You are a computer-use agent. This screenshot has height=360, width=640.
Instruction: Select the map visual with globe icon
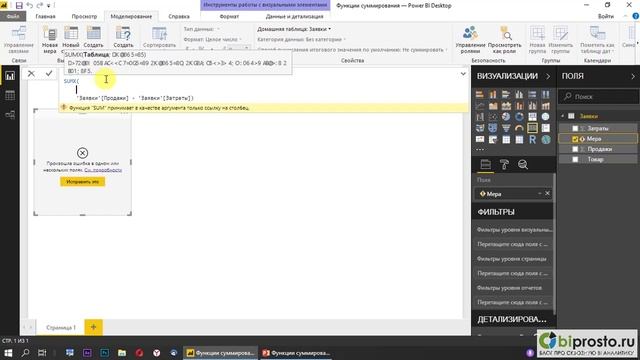coord(545,117)
